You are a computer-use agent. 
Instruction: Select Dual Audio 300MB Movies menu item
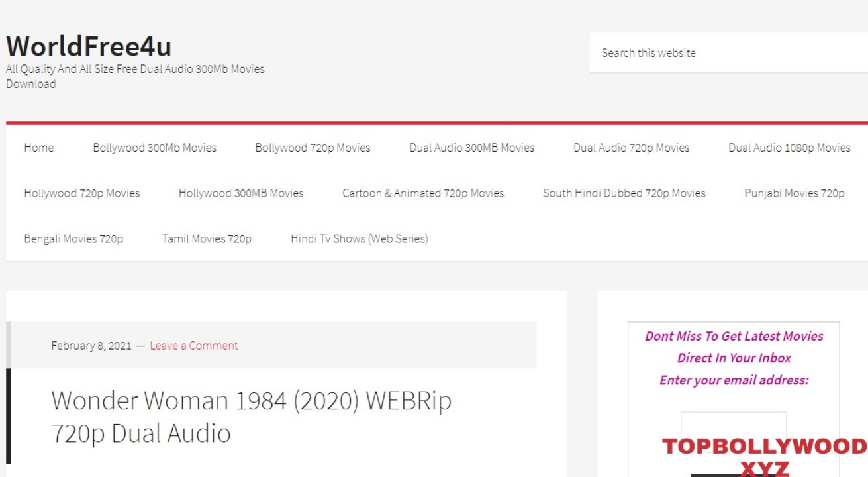(471, 148)
